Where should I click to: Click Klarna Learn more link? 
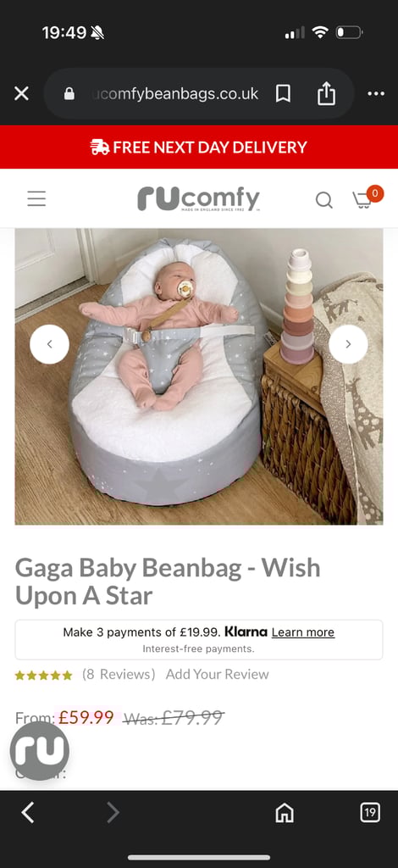(303, 632)
